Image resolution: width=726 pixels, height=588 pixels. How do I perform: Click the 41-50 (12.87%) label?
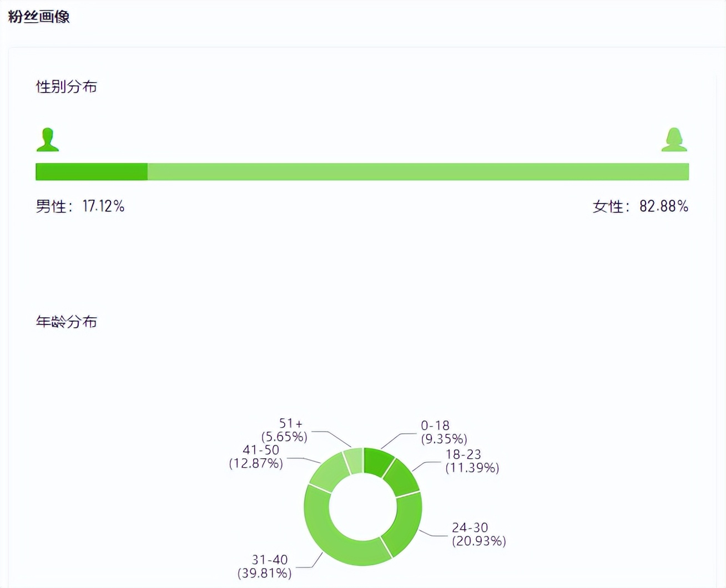[x=256, y=457]
